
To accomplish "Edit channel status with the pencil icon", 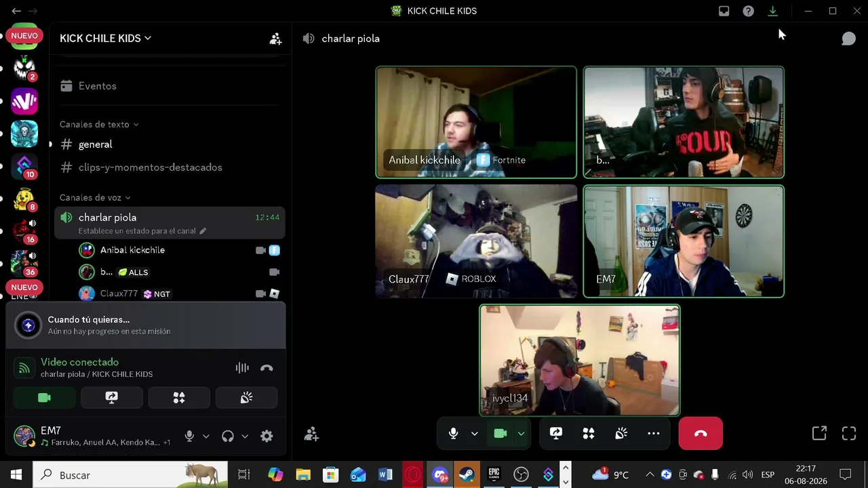I will click(x=202, y=231).
